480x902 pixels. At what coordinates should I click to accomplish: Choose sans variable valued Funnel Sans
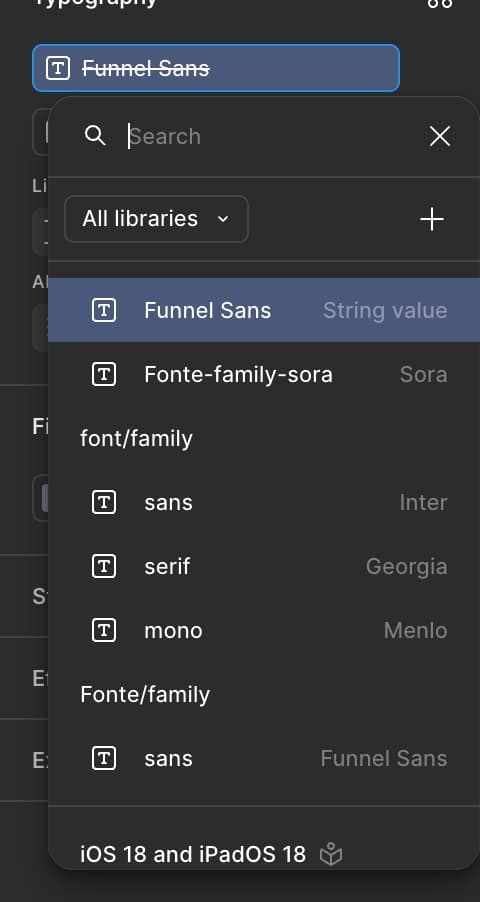[x=264, y=758]
